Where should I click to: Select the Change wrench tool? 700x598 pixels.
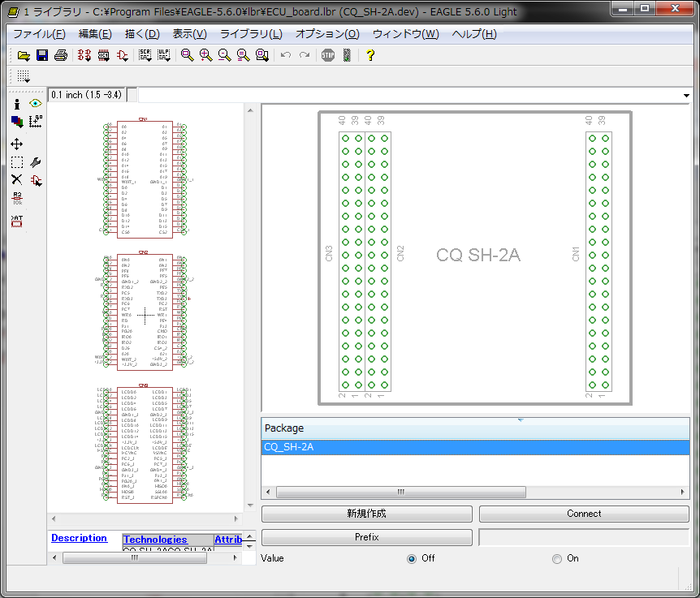36,162
